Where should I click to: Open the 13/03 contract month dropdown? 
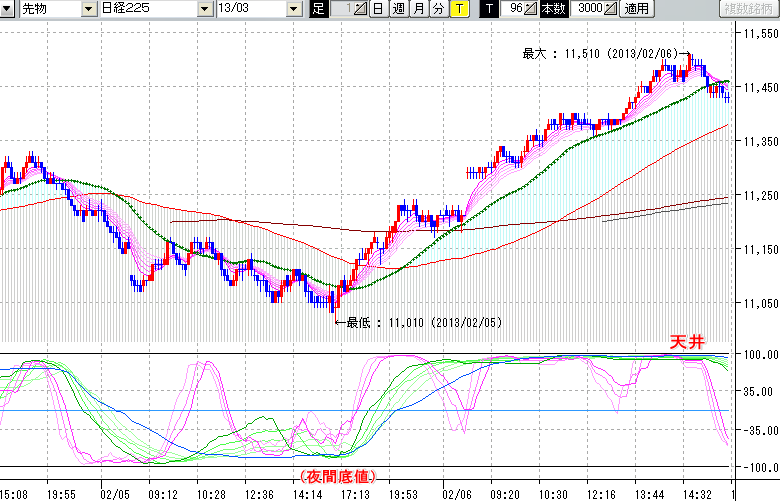tap(293, 9)
